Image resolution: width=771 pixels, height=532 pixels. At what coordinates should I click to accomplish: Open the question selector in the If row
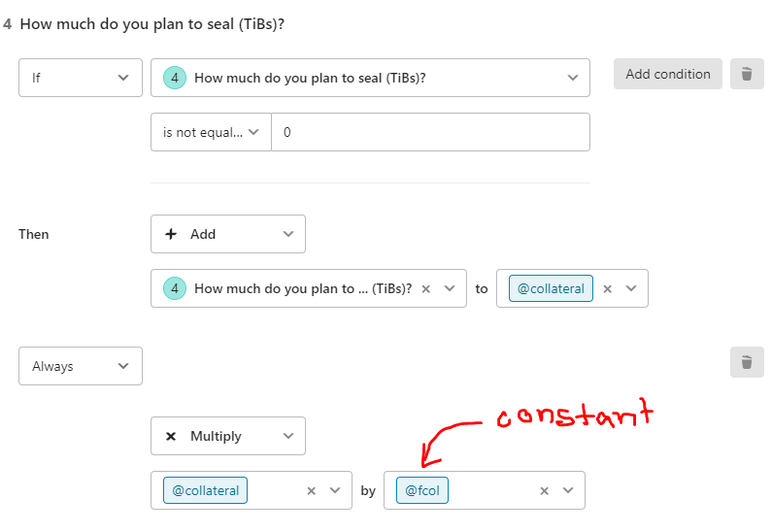370,78
